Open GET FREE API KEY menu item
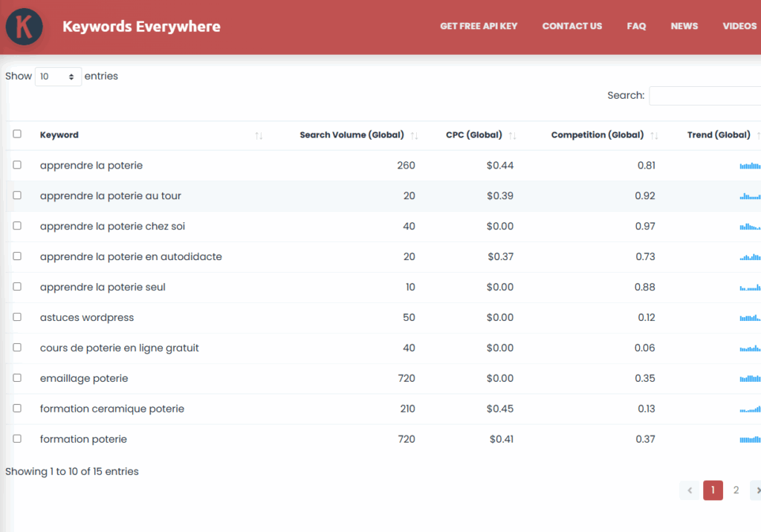This screenshot has width=761, height=532. (x=479, y=26)
